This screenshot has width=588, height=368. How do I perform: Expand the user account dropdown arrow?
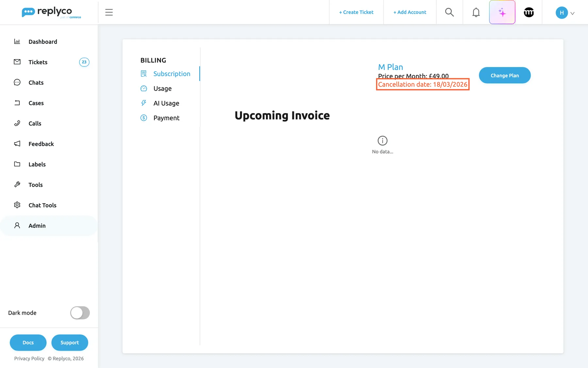[x=572, y=13]
